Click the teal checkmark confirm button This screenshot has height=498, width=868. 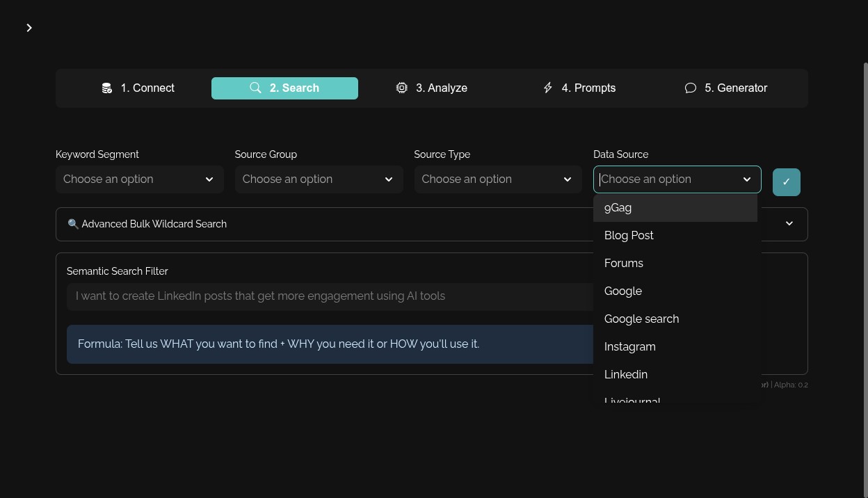787,182
